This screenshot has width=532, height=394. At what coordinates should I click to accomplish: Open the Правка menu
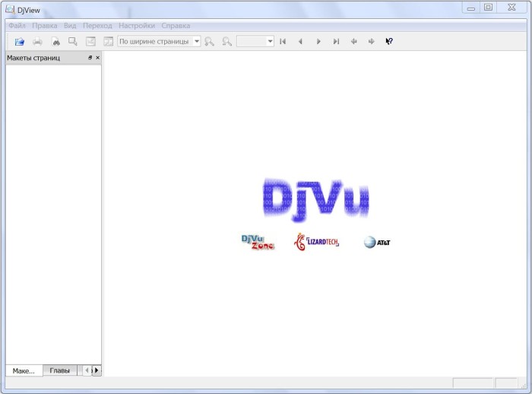44,26
